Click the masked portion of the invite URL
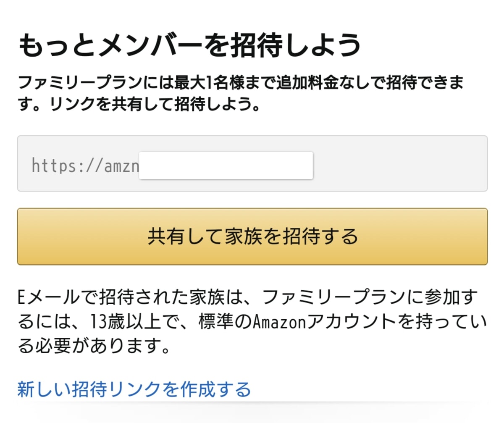Image resolution: width=504 pixels, height=423 pixels. coord(226,165)
